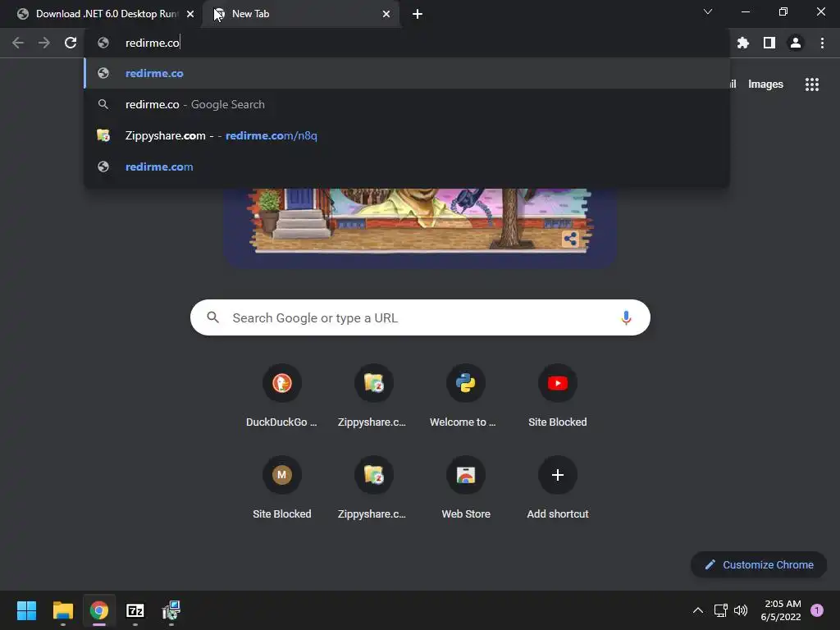Open the Images link

coord(765,84)
